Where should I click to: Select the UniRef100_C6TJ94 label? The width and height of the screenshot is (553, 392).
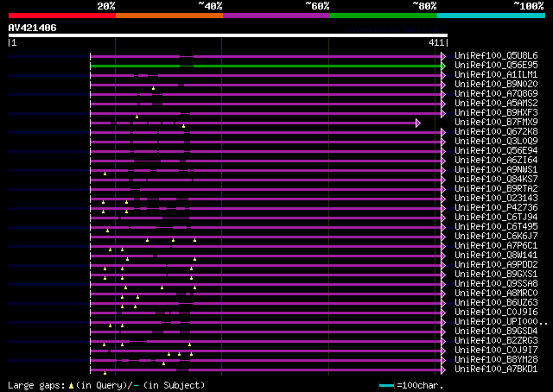click(496, 217)
